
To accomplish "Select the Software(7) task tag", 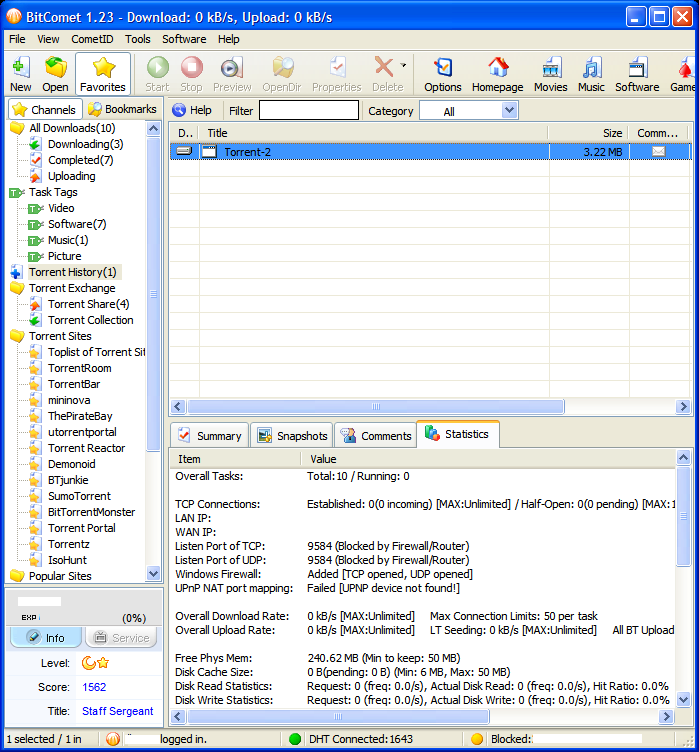I will [x=77, y=224].
